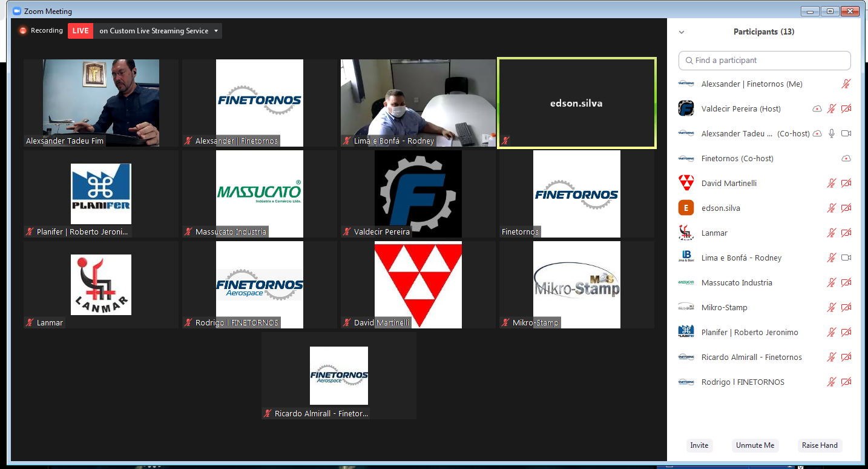
Task: Select the Lima e Bonfá - Rodney video tile
Action: (x=418, y=102)
